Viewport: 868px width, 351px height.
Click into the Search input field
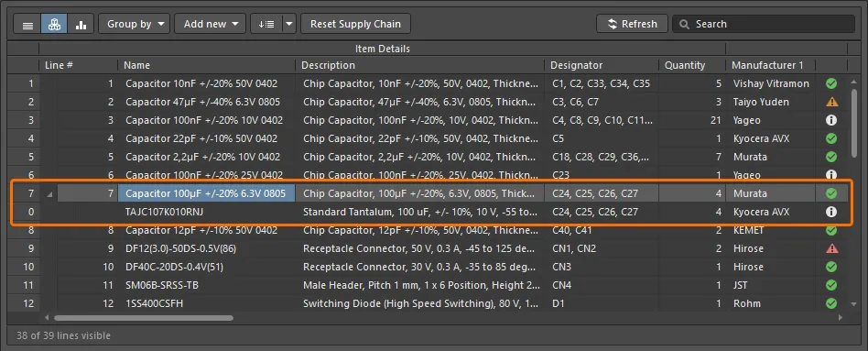click(764, 25)
